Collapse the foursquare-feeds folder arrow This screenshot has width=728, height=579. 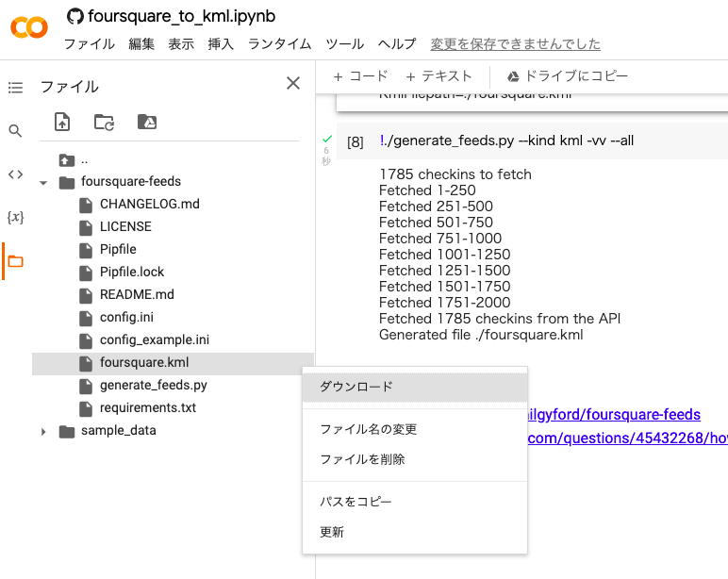43,183
